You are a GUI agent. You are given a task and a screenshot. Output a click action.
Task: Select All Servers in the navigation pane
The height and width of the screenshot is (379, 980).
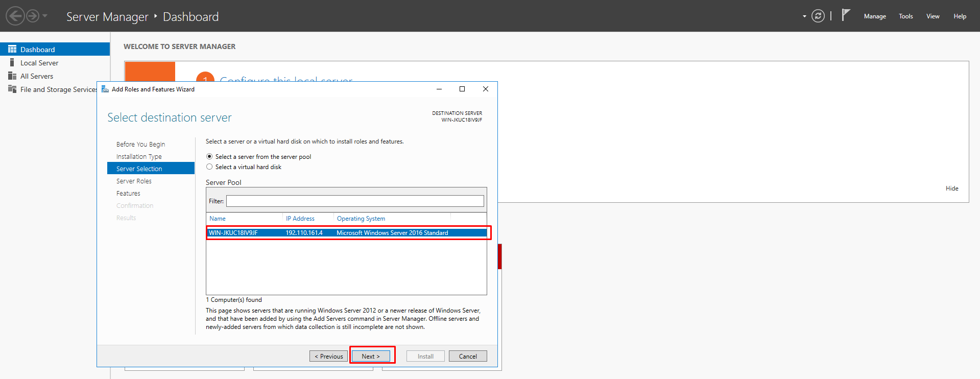pos(37,76)
